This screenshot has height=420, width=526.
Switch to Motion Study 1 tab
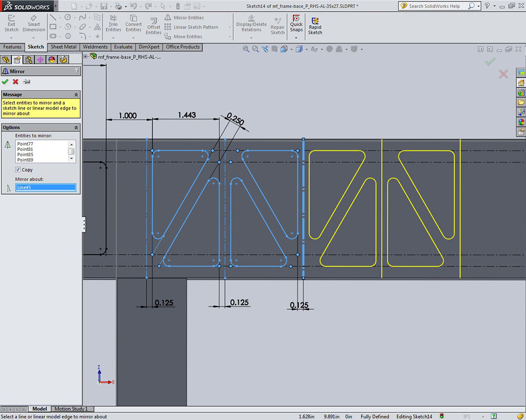pyautogui.click(x=71, y=409)
